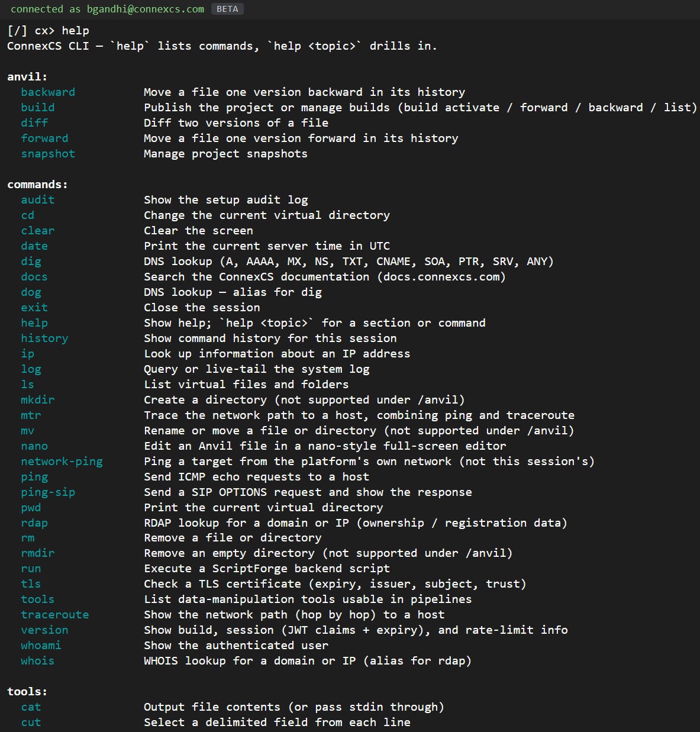The height and width of the screenshot is (732, 700).
Task: Click the cat tool name
Action: (31, 707)
